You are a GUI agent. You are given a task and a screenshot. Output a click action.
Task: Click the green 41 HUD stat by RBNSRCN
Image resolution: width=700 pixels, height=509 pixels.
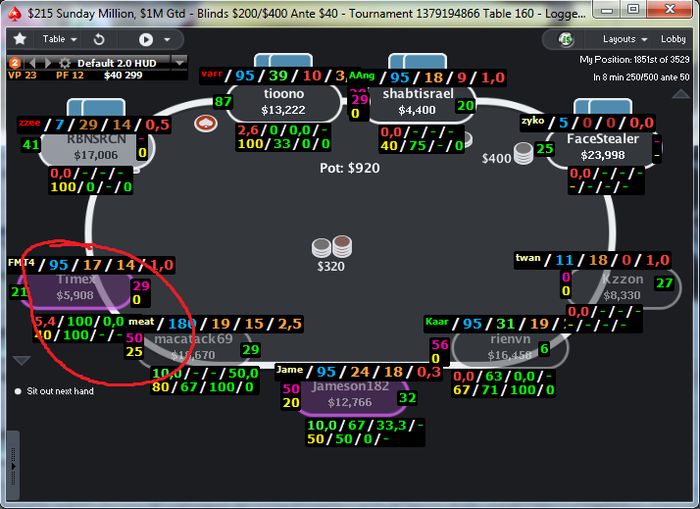(x=31, y=145)
